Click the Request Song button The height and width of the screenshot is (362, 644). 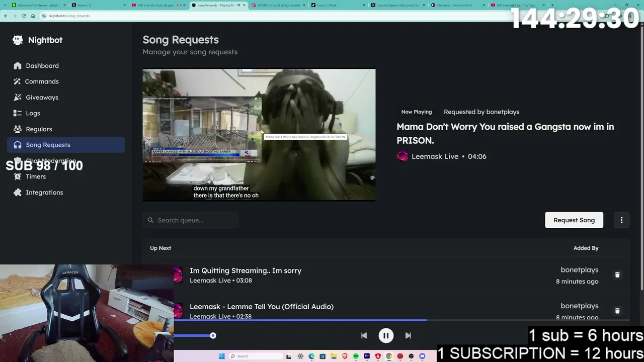574,220
